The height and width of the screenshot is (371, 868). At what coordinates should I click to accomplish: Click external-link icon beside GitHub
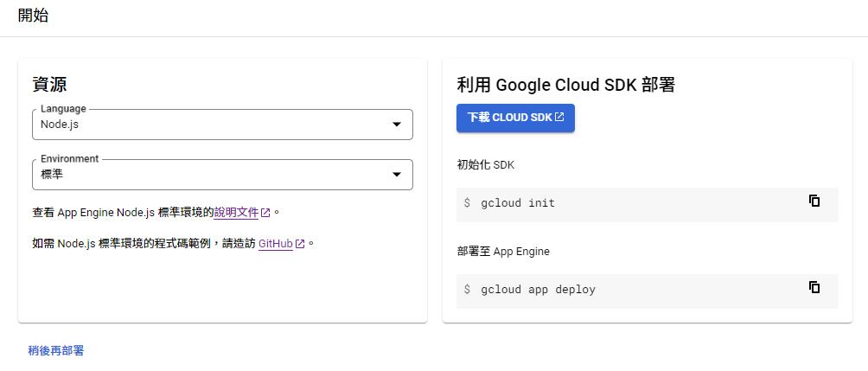tap(300, 244)
